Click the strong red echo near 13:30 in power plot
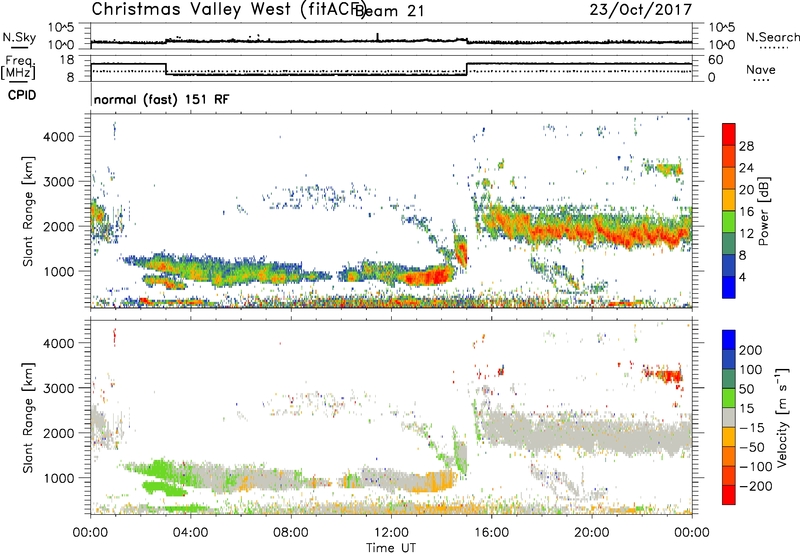The height and width of the screenshot is (554, 800). (x=428, y=276)
